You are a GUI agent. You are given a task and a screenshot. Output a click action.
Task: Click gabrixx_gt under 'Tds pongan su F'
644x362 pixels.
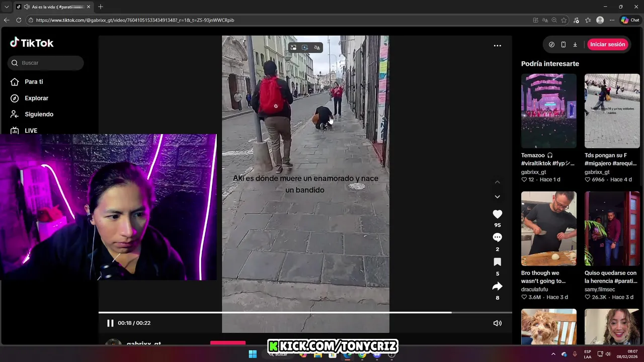click(597, 172)
